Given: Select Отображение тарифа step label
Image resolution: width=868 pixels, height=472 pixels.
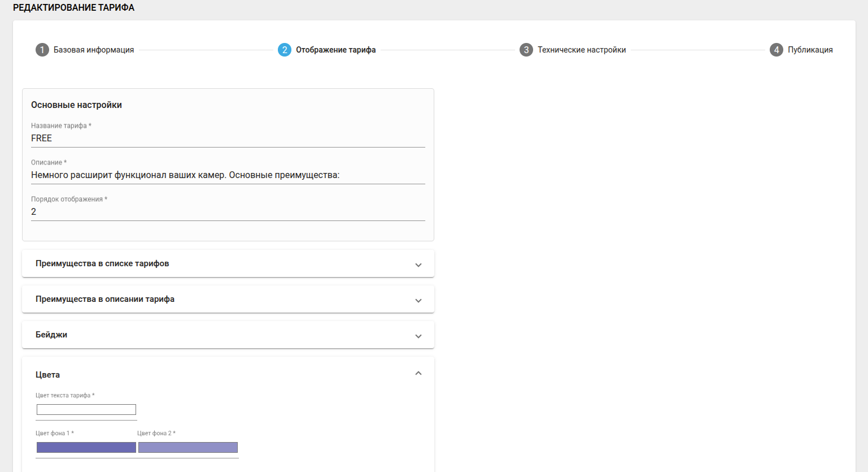Looking at the screenshot, I should 335,50.
